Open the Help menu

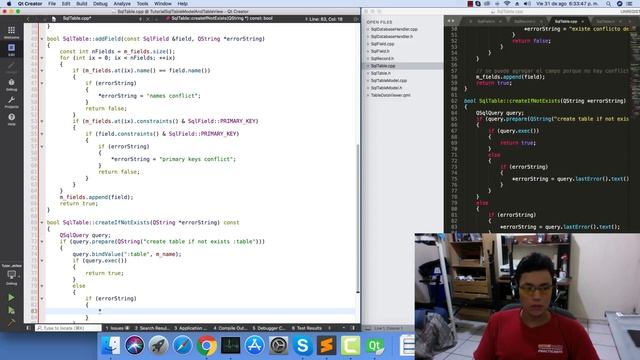(x=182, y=4)
